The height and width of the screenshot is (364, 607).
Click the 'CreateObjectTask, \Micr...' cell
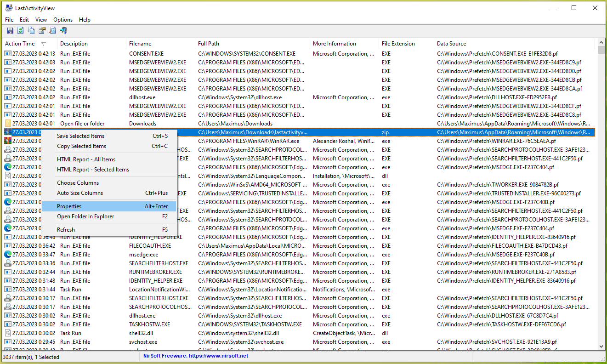344,333
